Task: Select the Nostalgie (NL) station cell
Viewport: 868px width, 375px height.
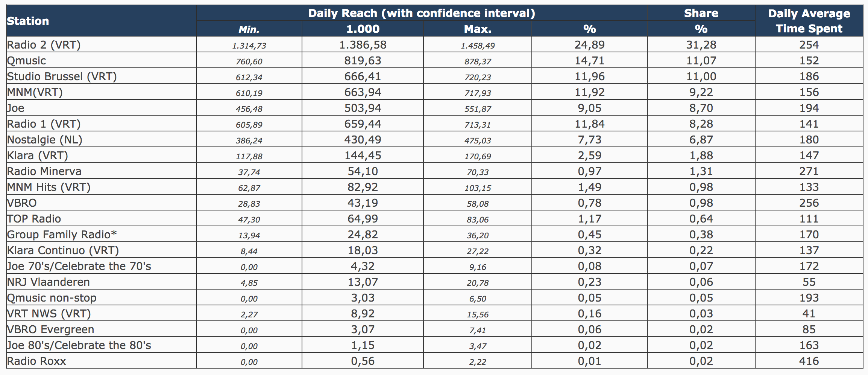Action: pyautogui.click(x=45, y=140)
